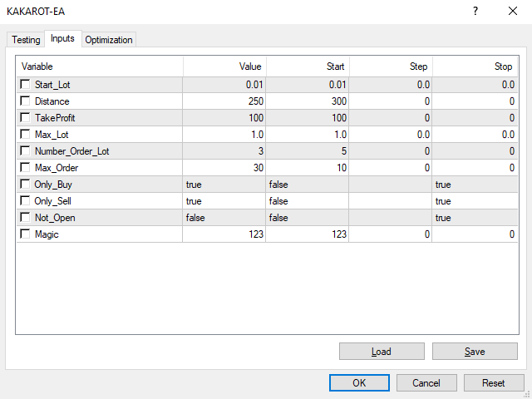This screenshot has width=532, height=399.
Task: Select TakeProfit value cell 100
Action: pyautogui.click(x=224, y=118)
